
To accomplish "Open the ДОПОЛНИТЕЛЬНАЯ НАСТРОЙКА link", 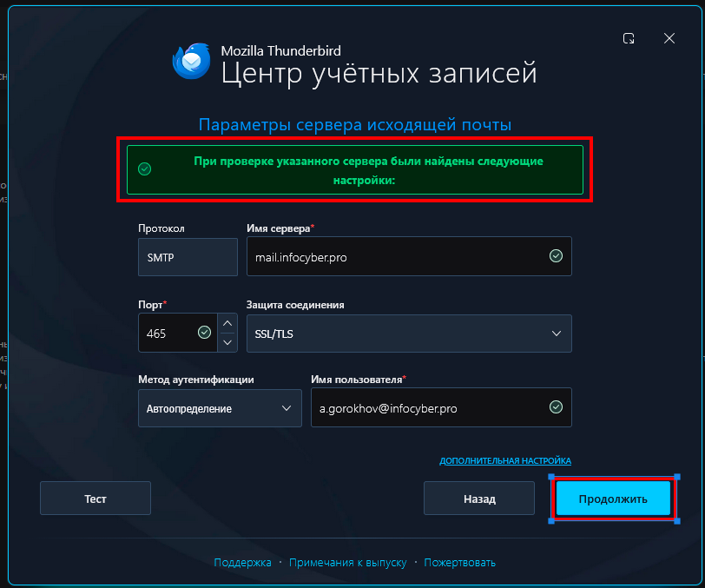I will pyautogui.click(x=505, y=460).
